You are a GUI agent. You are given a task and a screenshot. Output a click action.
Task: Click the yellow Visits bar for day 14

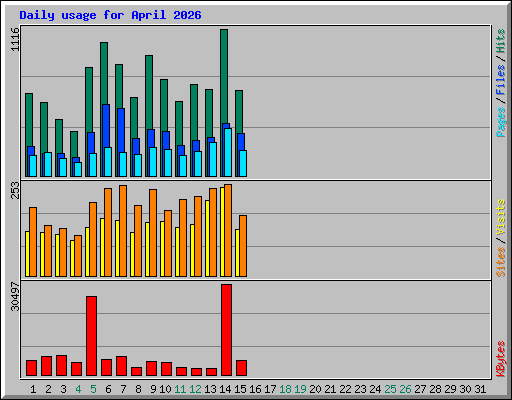[x=222, y=232]
